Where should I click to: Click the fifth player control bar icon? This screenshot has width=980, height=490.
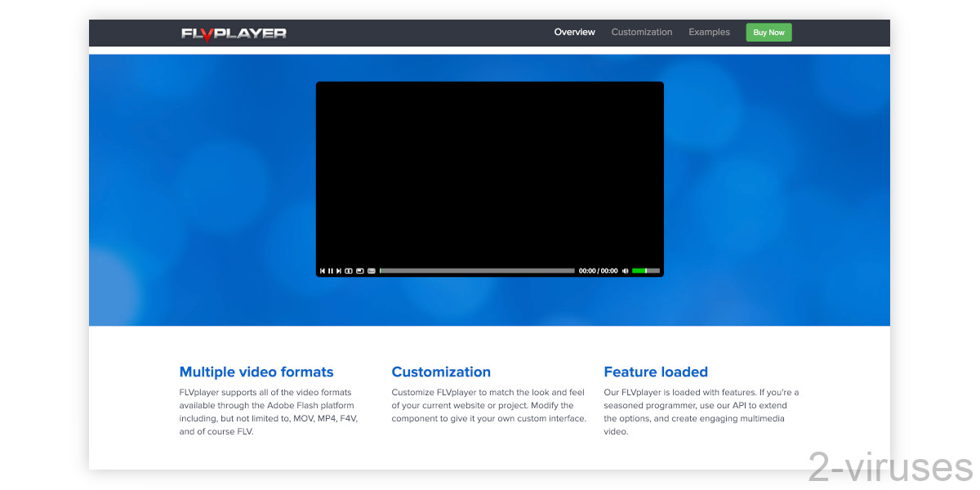click(x=359, y=271)
